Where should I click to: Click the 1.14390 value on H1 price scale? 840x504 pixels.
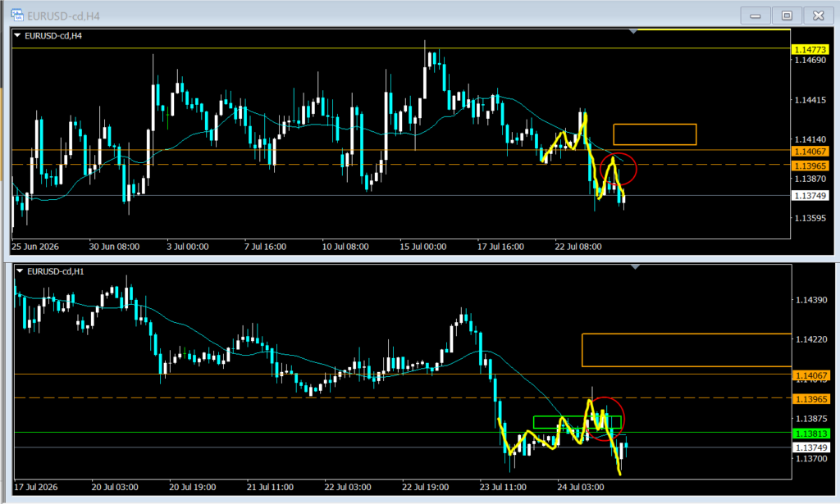pos(811,300)
